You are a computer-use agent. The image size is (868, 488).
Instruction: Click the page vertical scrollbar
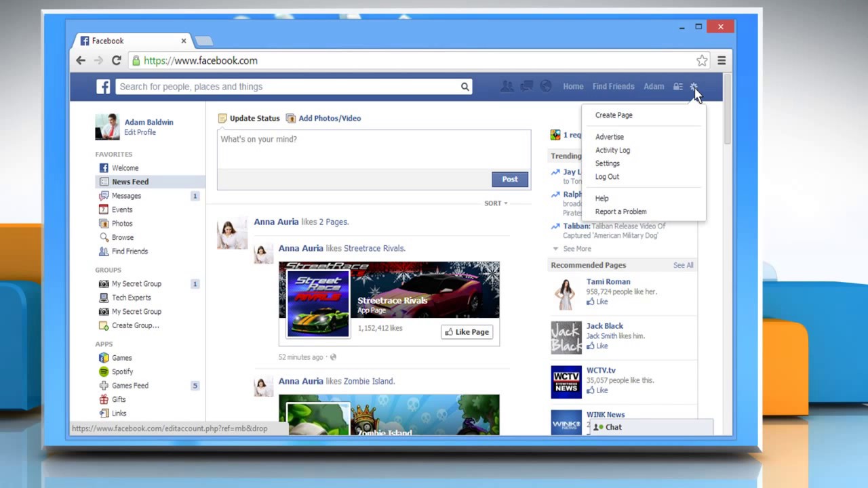click(727, 108)
